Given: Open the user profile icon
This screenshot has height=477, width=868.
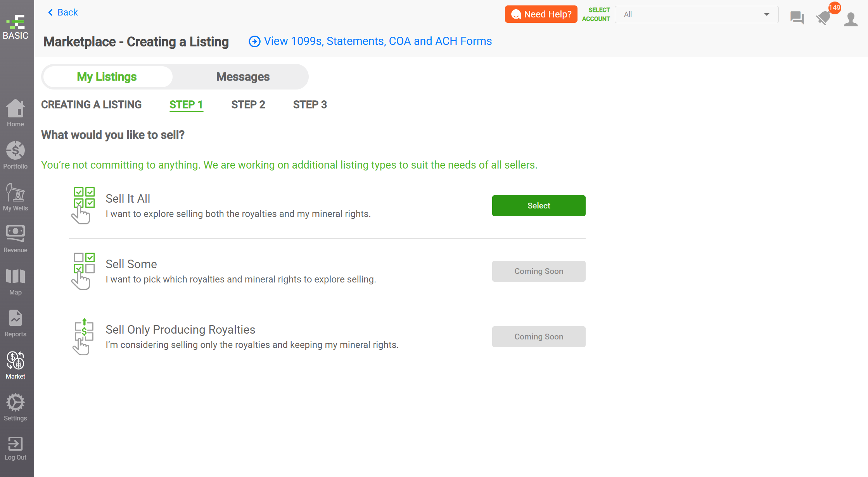Looking at the screenshot, I should pyautogui.click(x=851, y=17).
